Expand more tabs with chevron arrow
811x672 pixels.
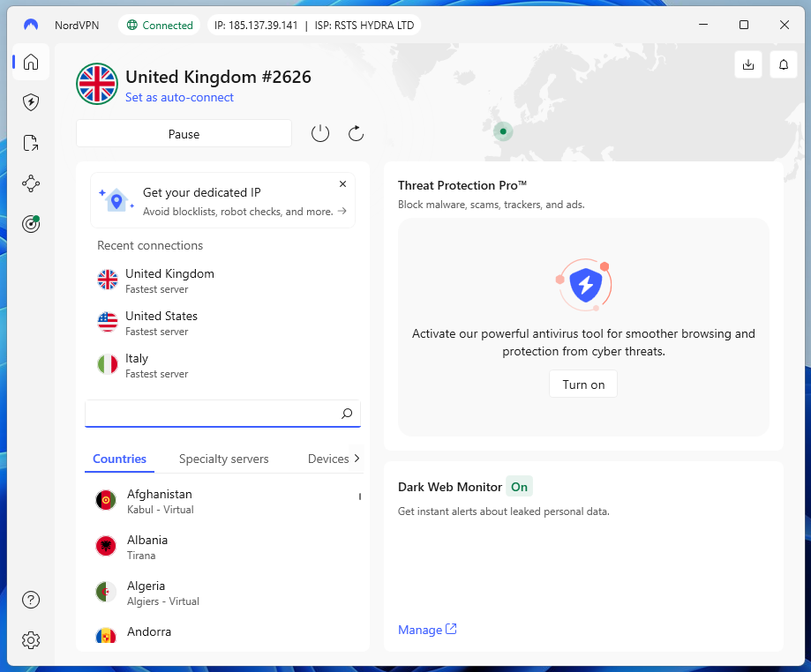pos(357,459)
